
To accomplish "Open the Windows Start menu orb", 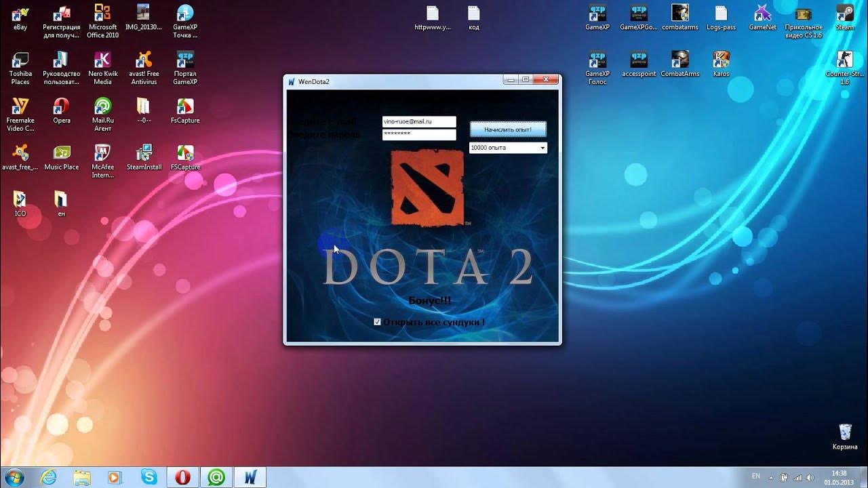I will [x=14, y=477].
